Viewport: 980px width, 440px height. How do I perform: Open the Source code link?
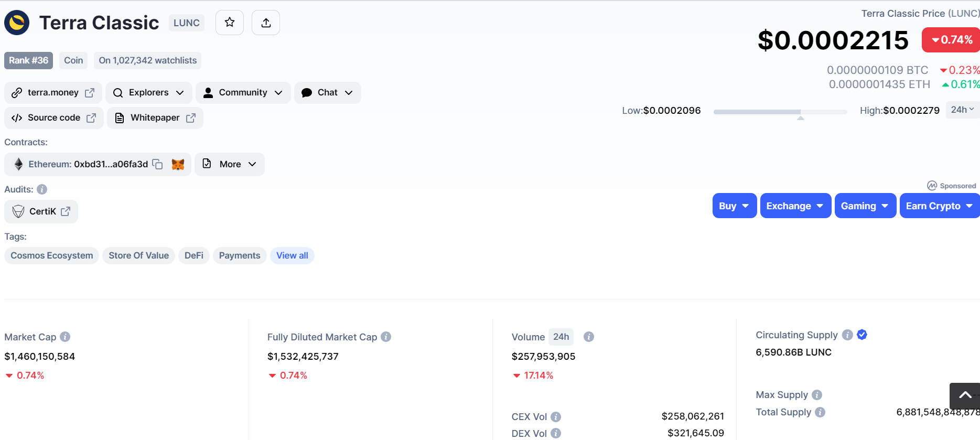pos(53,118)
